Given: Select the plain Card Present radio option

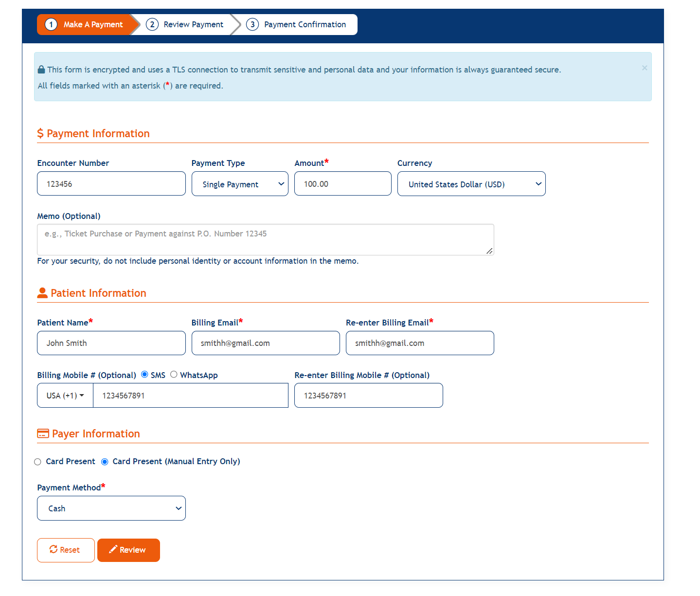Looking at the screenshot, I should pyautogui.click(x=38, y=462).
